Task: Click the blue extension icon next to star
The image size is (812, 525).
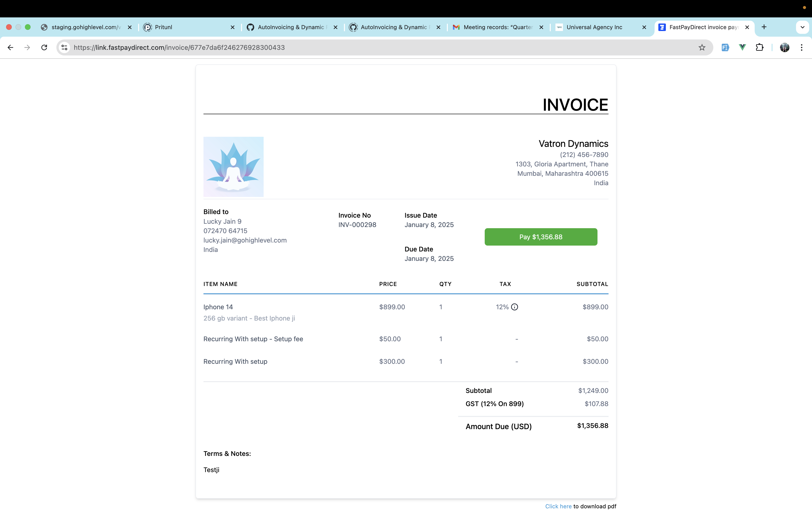Action: (x=725, y=47)
